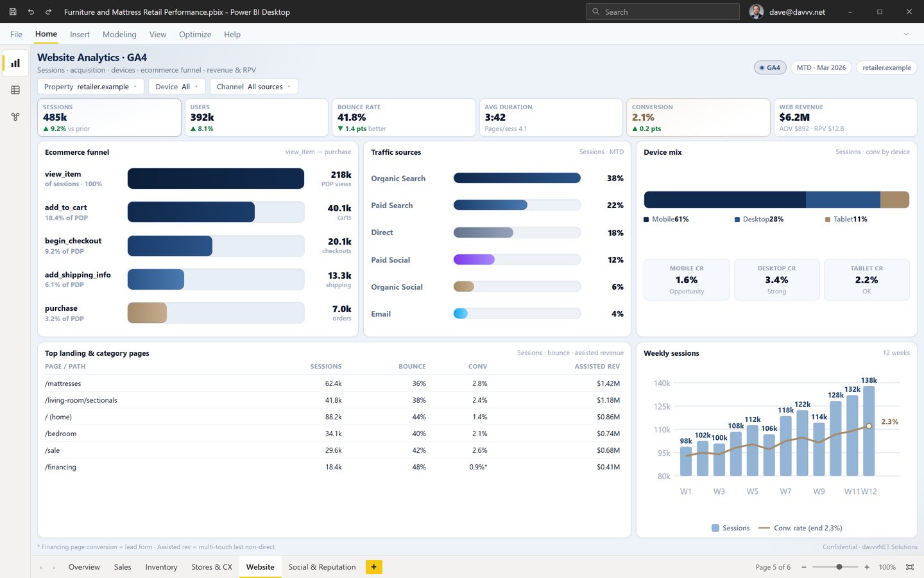Open Table view from left sidebar

point(15,90)
